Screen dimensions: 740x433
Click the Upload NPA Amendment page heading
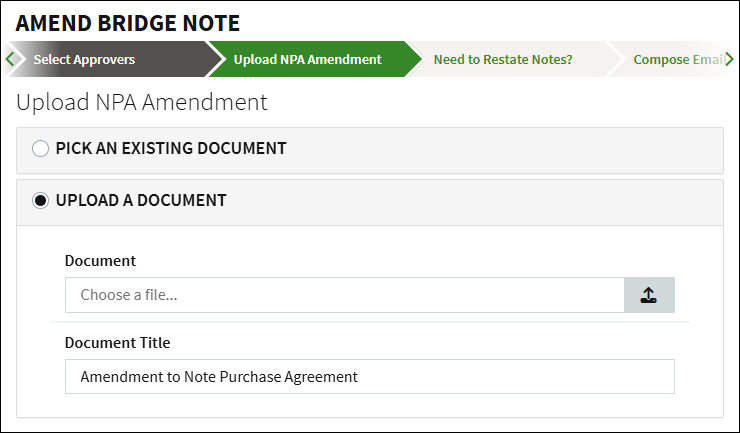(x=142, y=102)
